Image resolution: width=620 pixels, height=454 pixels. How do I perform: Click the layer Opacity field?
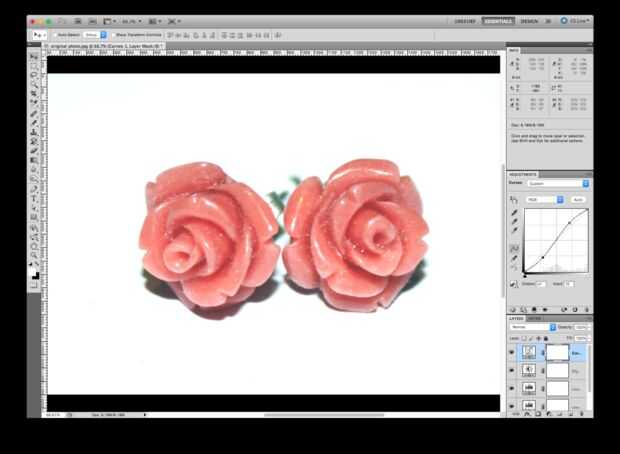(580, 327)
